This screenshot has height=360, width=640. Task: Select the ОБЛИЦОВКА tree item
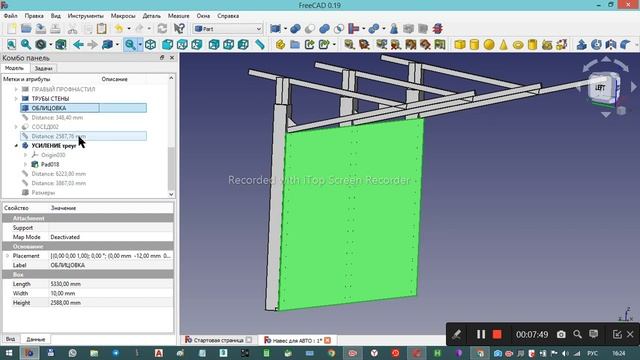(x=83, y=108)
